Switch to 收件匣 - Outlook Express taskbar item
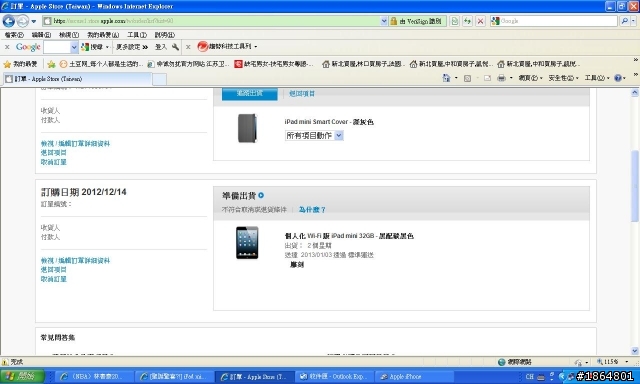Viewport: 640px width, 384px height. [x=334, y=377]
